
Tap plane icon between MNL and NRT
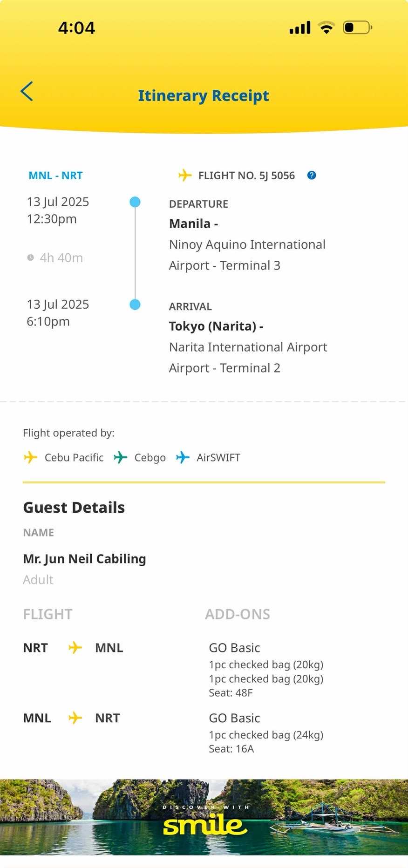pos(75,718)
